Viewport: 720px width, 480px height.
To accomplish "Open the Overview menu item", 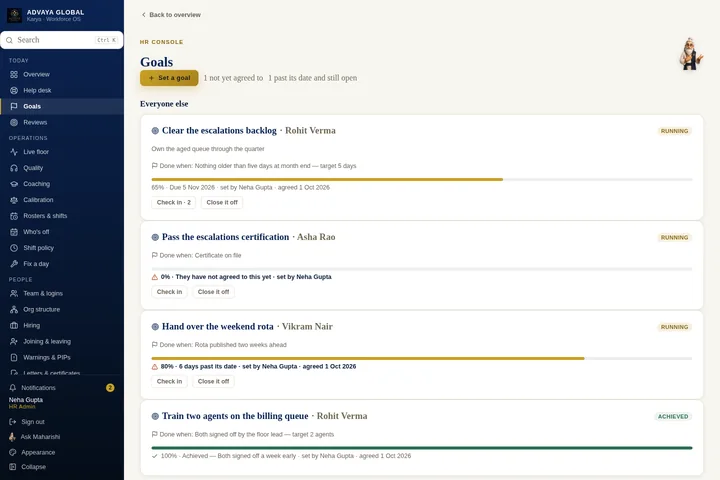I will [62, 74].
